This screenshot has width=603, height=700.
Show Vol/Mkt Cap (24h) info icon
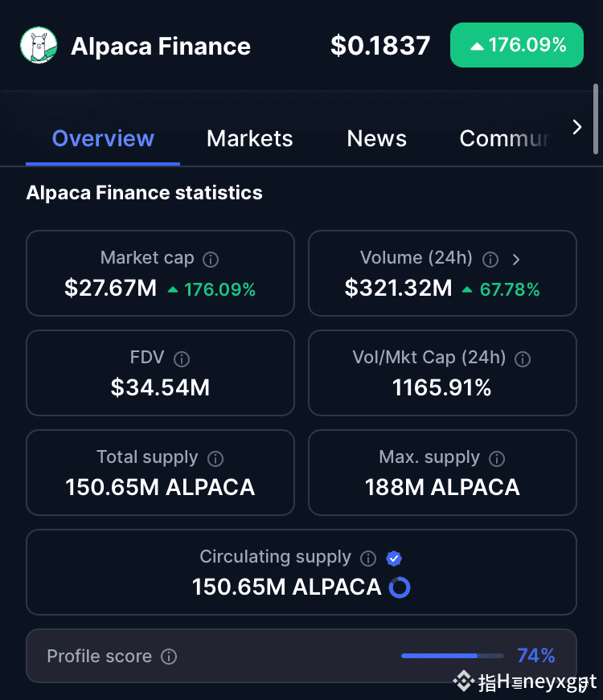tap(522, 359)
